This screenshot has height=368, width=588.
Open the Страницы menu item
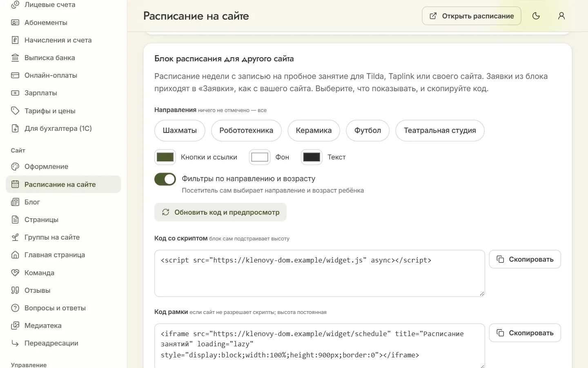coord(63,220)
